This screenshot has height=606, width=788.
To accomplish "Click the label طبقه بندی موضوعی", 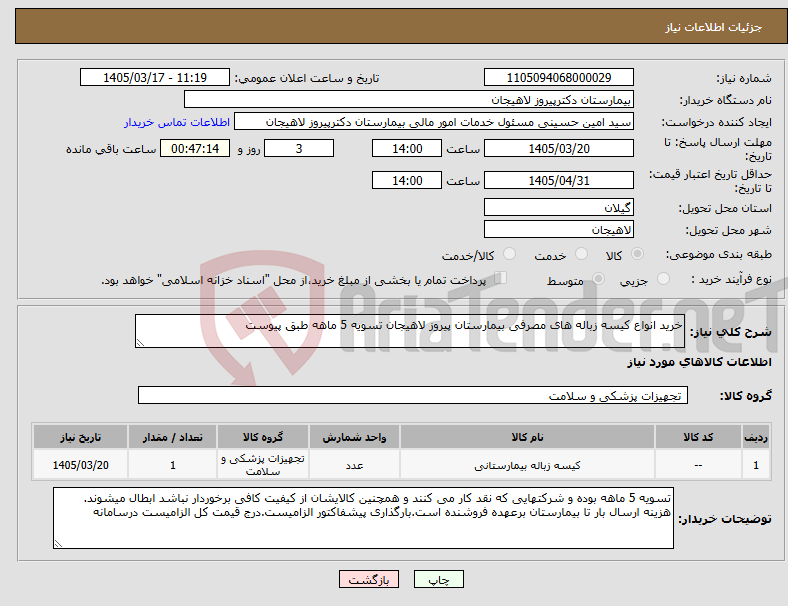I will point(719,254).
